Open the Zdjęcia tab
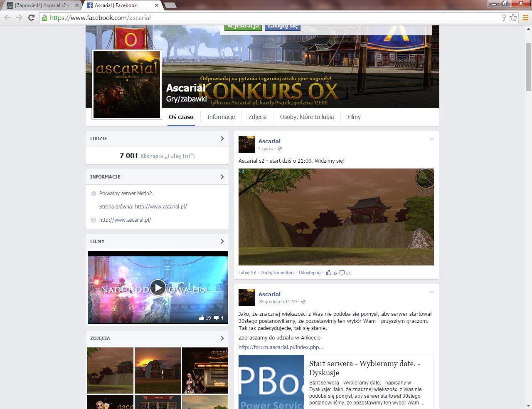This screenshot has height=409, width=532. tap(258, 117)
